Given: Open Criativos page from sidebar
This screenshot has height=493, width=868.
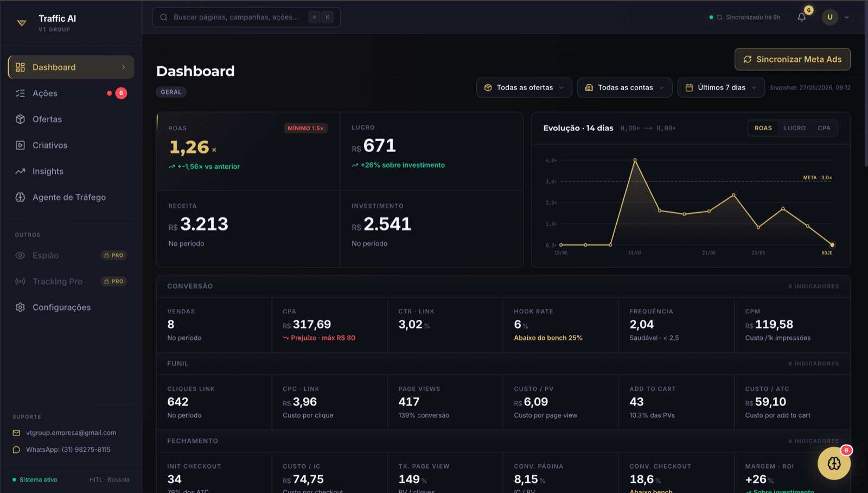Looking at the screenshot, I should click(71, 146).
